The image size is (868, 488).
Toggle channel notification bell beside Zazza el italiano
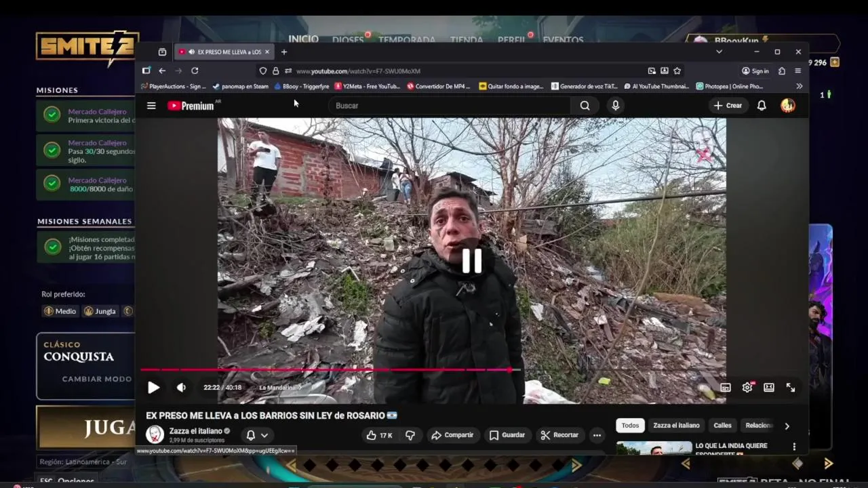tap(250, 435)
